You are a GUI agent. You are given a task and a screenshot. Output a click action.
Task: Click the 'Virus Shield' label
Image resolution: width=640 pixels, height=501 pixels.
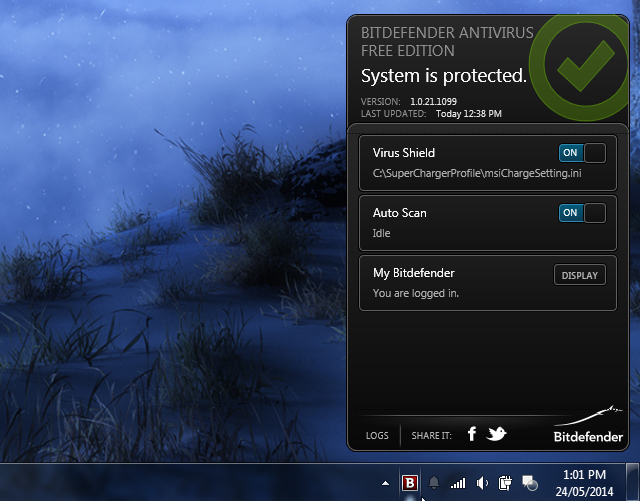pos(404,153)
